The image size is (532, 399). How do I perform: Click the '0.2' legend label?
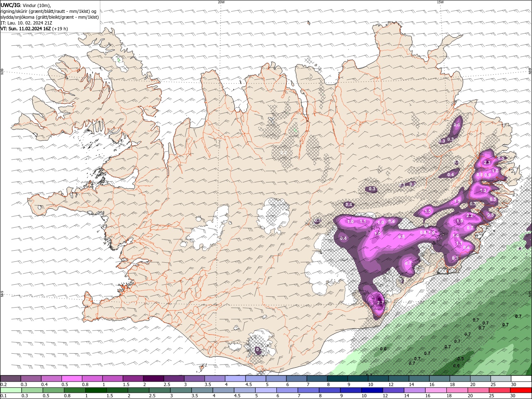pos(4,384)
